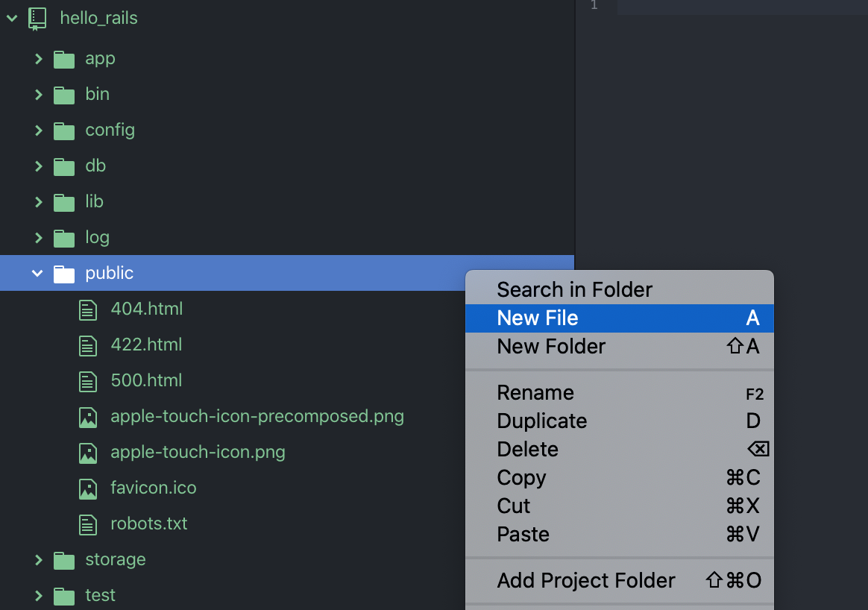Expand the test folder chevron

tap(38, 596)
